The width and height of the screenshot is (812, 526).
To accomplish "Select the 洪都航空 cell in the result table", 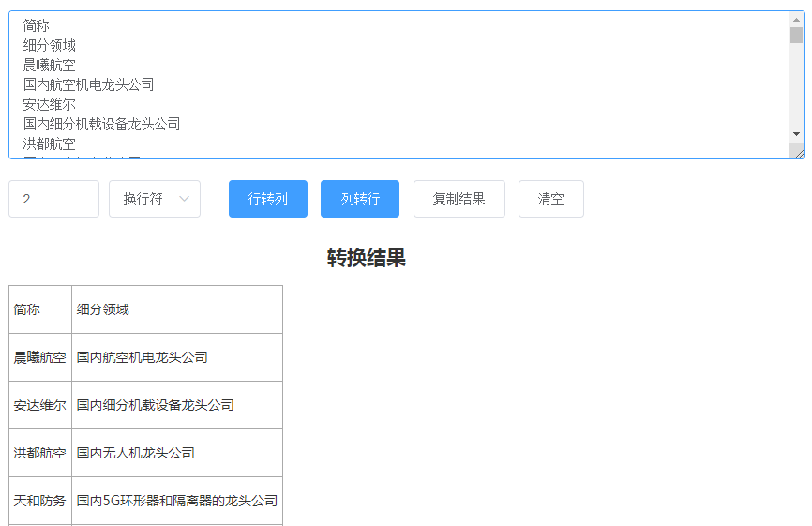I will 40,453.
